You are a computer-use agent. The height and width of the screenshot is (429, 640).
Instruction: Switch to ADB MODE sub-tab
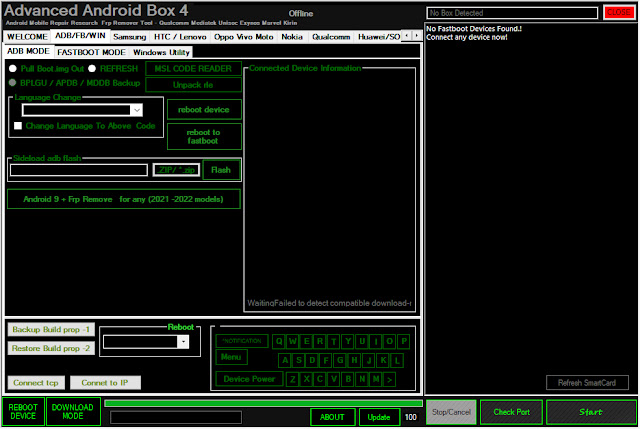coord(28,51)
